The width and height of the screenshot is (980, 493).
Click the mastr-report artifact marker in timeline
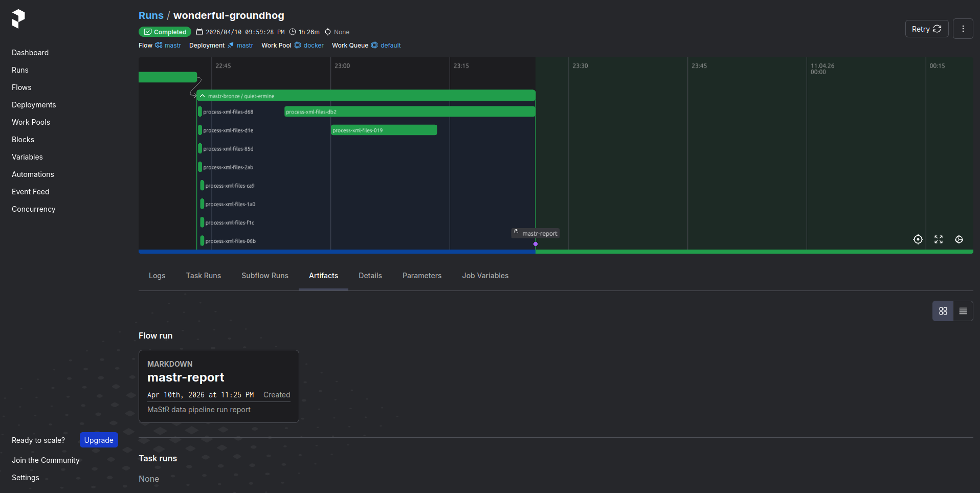(x=536, y=234)
